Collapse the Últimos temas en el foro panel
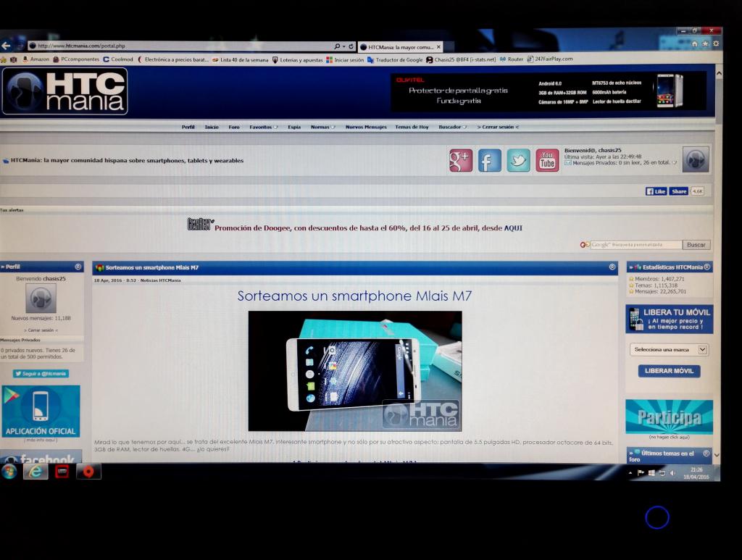742x560 pixels. point(706,453)
